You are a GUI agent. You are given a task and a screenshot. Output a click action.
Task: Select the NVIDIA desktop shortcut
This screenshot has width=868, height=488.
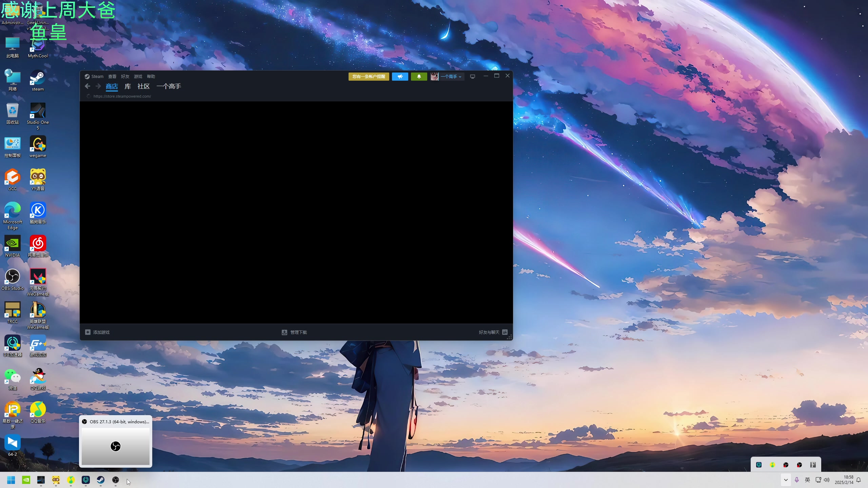click(x=13, y=247)
